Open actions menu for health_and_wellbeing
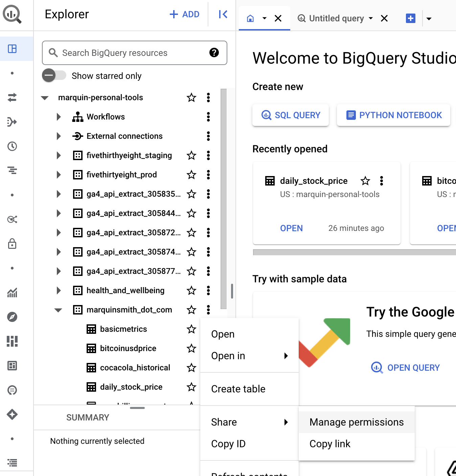Image resolution: width=456 pixels, height=476 pixels. point(208,290)
